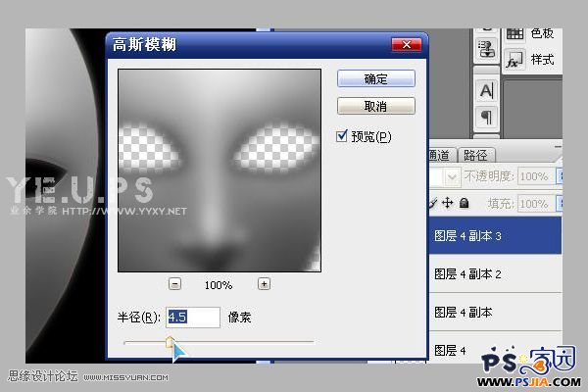Close the 高斯模糊 dialog with the red X
Image resolution: width=588 pixels, height=392 pixels.
[406, 45]
